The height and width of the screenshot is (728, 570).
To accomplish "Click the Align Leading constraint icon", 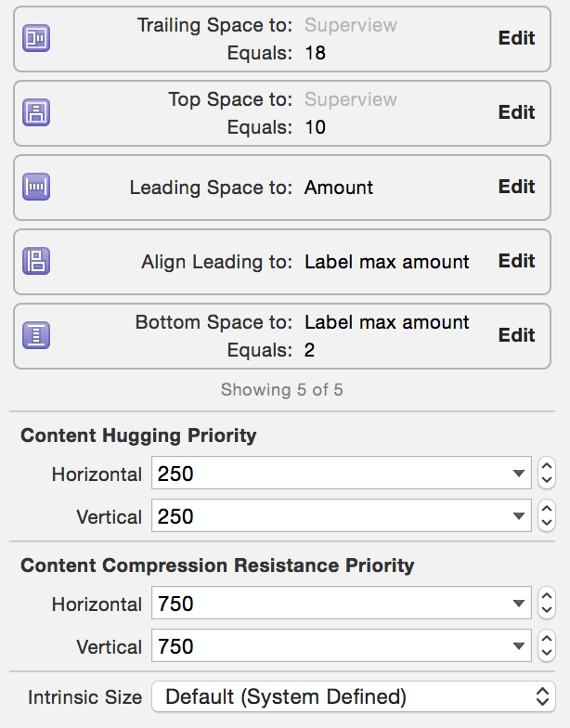I will tap(36, 261).
